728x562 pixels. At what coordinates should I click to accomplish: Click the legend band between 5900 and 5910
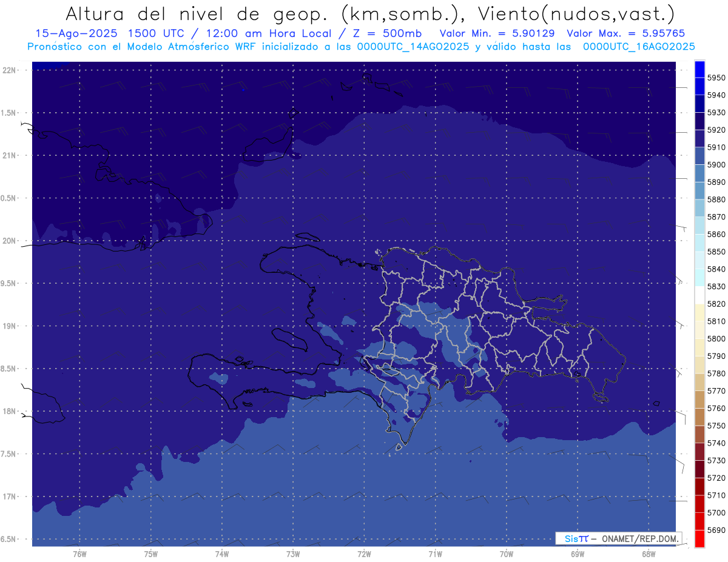(x=699, y=156)
